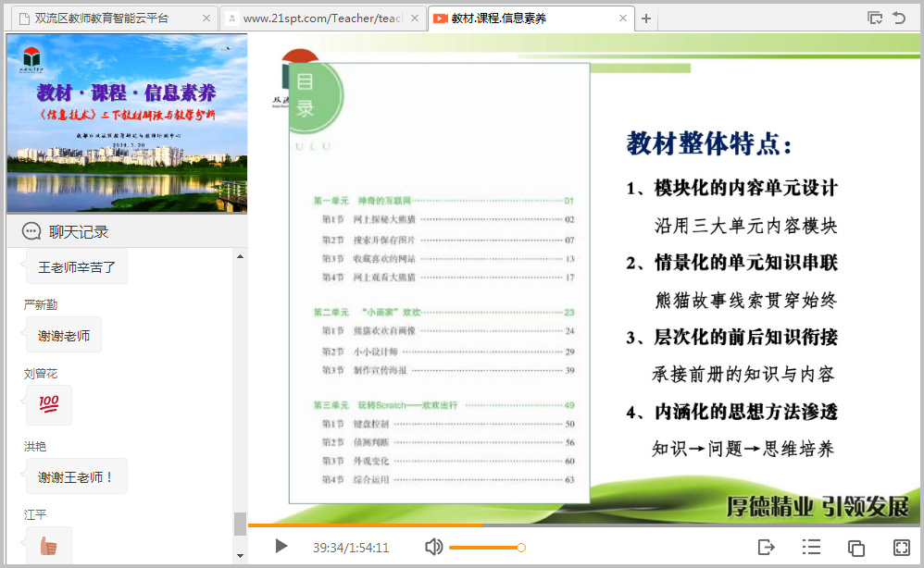924x568 pixels.
Task: Click the 聊天记录 chat header
Action: [x=79, y=231]
